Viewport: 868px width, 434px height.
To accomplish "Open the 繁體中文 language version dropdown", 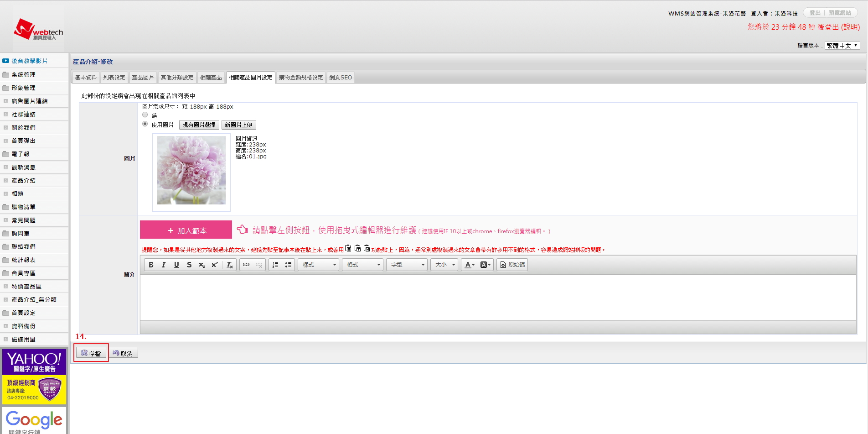I will [842, 45].
